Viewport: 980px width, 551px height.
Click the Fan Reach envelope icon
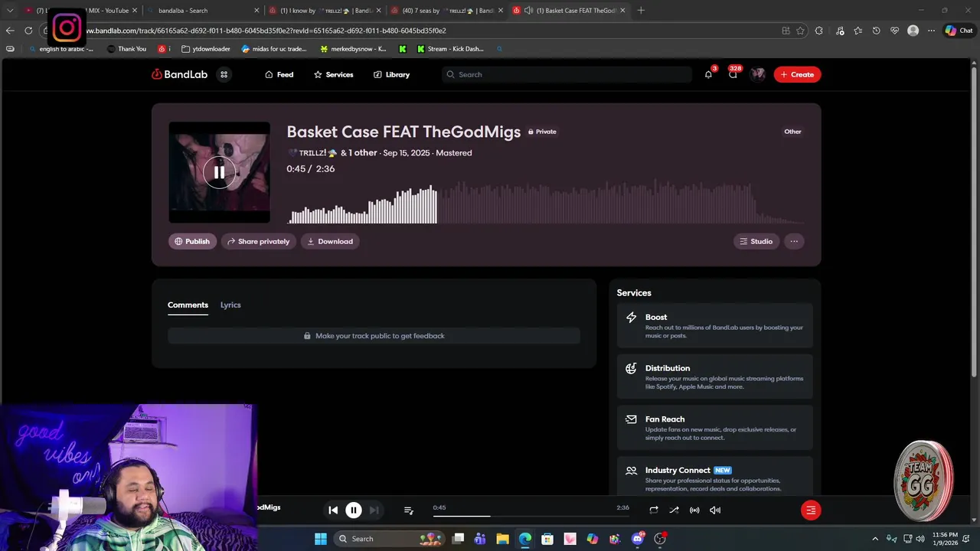pos(631,419)
